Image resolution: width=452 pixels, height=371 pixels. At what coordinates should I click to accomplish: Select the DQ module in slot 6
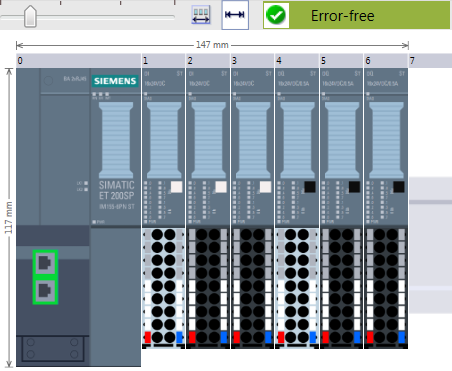click(386, 148)
